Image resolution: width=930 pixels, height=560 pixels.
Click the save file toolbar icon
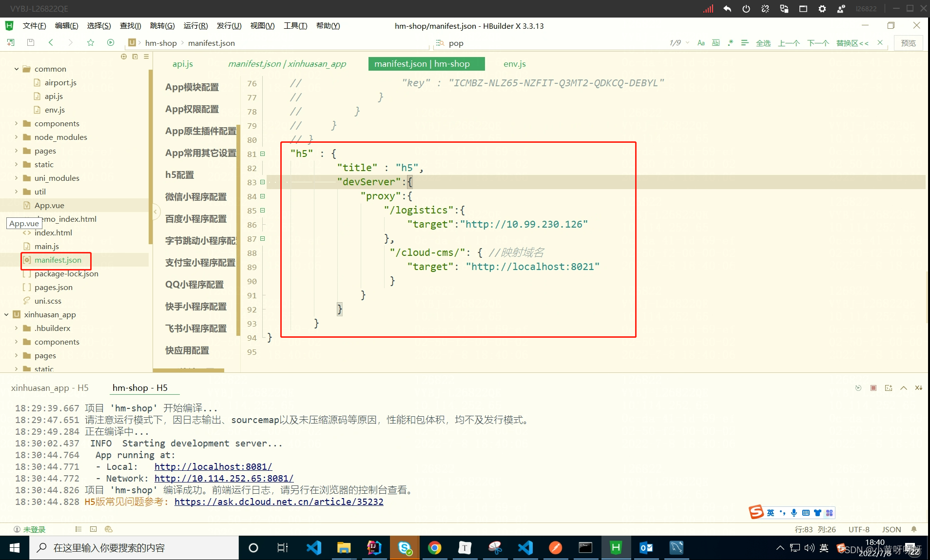pyautogui.click(x=31, y=42)
